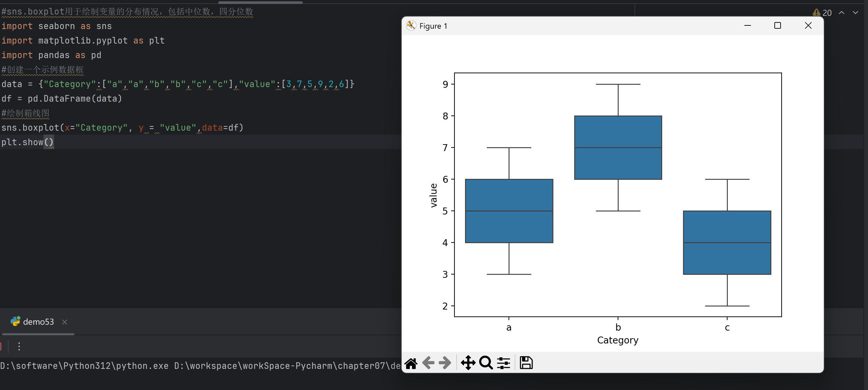Toggle the Pan axes tool

[x=468, y=363]
